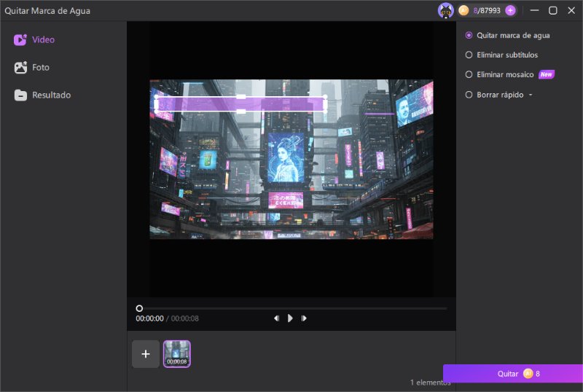Step back to the previous frame
The height and width of the screenshot is (392, 583).
(x=276, y=318)
